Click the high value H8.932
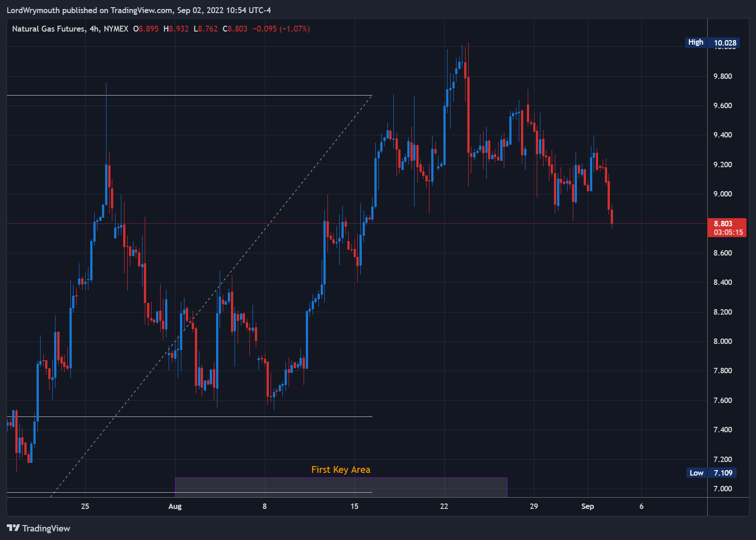This screenshot has width=756, height=540. [x=176, y=29]
